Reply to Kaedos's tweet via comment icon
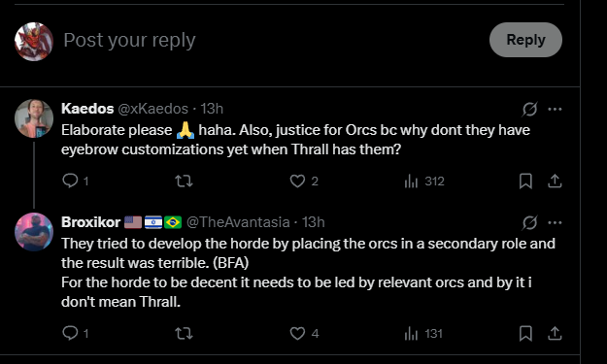Screen dimensions: 607x364 click(x=70, y=181)
